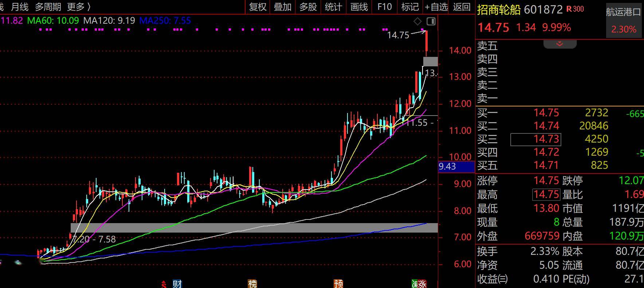Toggle 叠加 overlay comparison

[x=283, y=7]
